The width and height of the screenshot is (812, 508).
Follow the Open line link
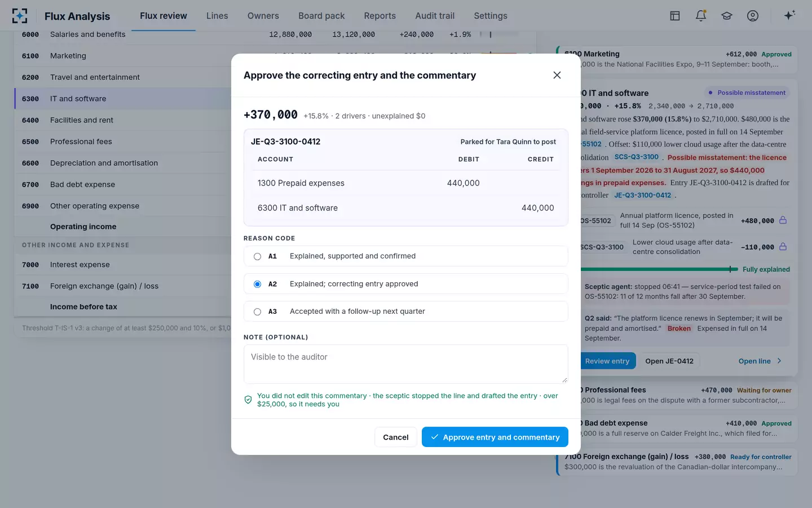(760, 361)
